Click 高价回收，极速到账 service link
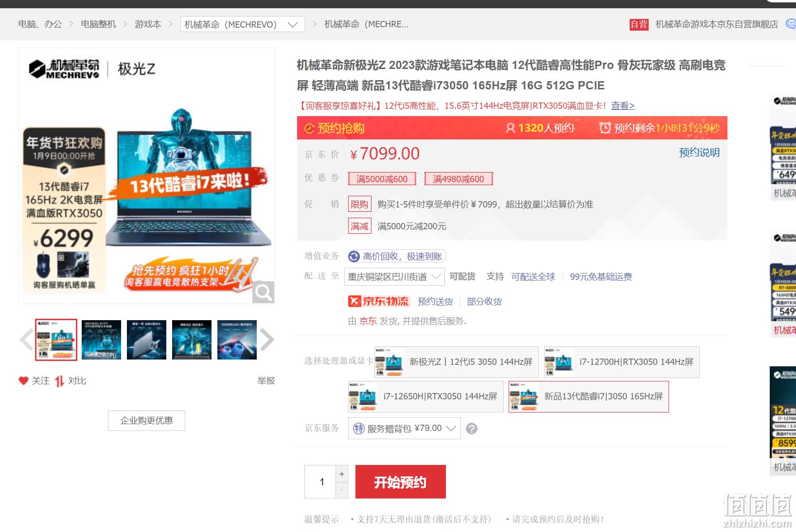 tap(402, 257)
